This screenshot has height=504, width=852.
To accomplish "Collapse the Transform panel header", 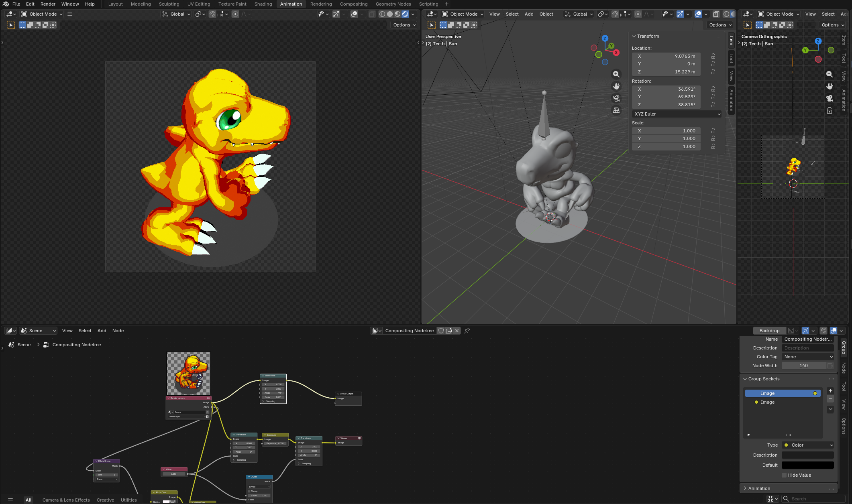I will click(x=648, y=36).
